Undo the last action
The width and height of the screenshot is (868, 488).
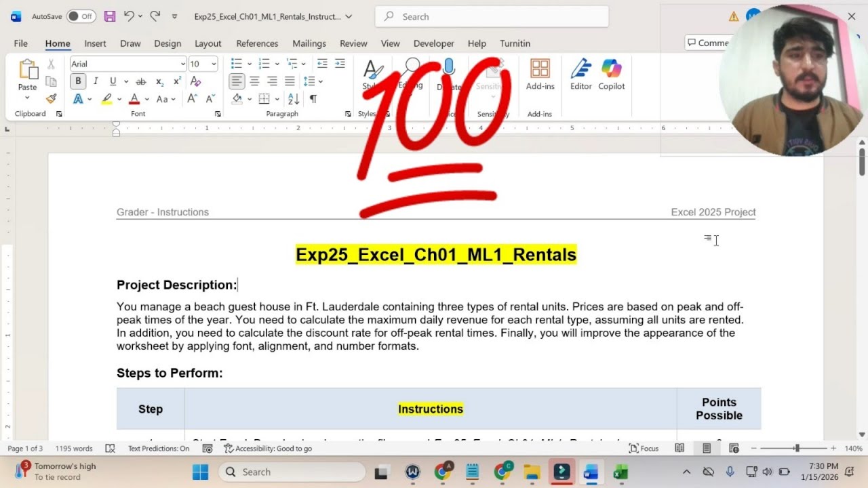129,16
